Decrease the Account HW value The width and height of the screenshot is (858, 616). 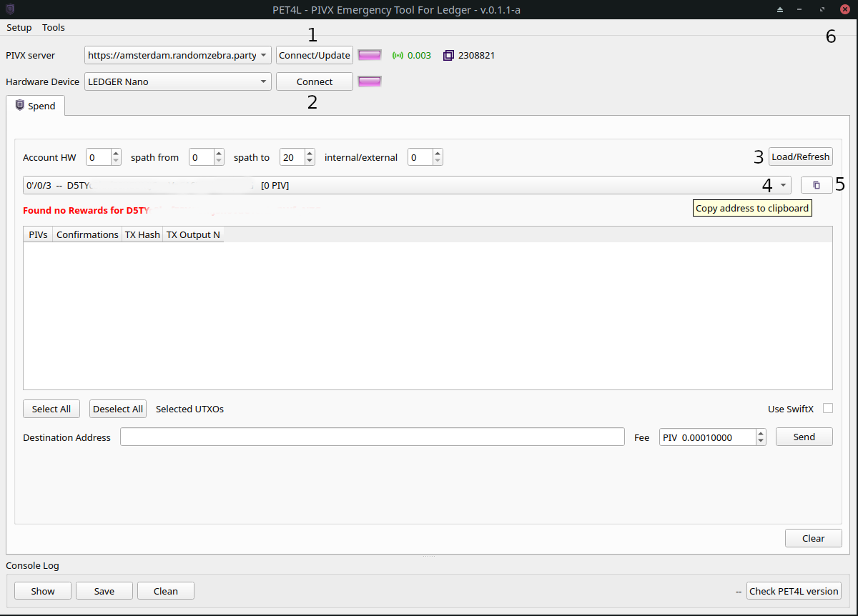[x=116, y=161]
